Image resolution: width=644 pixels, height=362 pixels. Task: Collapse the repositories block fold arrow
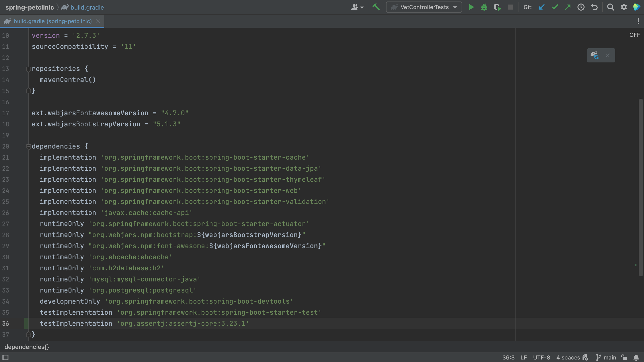point(29,69)
